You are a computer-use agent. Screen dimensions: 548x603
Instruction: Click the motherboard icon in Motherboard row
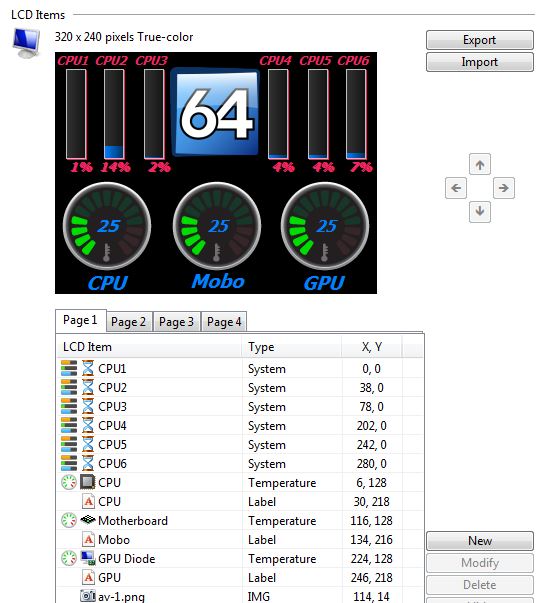[x=88, y=520]
